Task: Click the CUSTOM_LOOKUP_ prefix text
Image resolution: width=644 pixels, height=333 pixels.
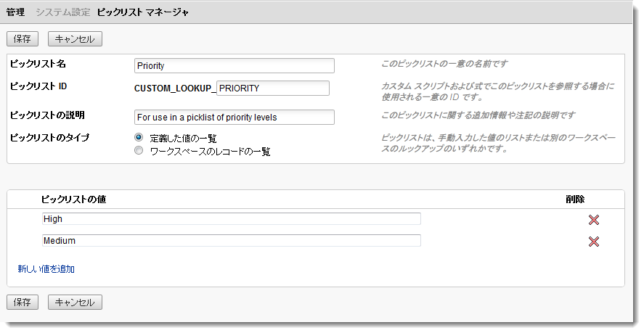Action: coord(175,89)
